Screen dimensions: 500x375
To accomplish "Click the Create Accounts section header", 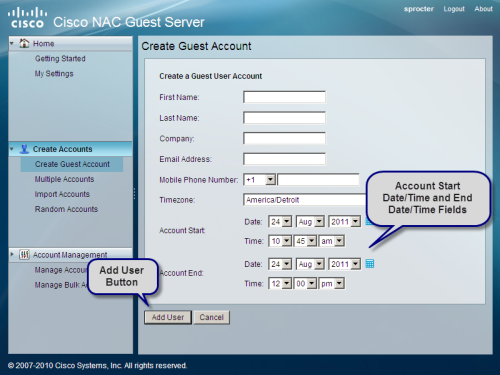I will tap(70, 149).
